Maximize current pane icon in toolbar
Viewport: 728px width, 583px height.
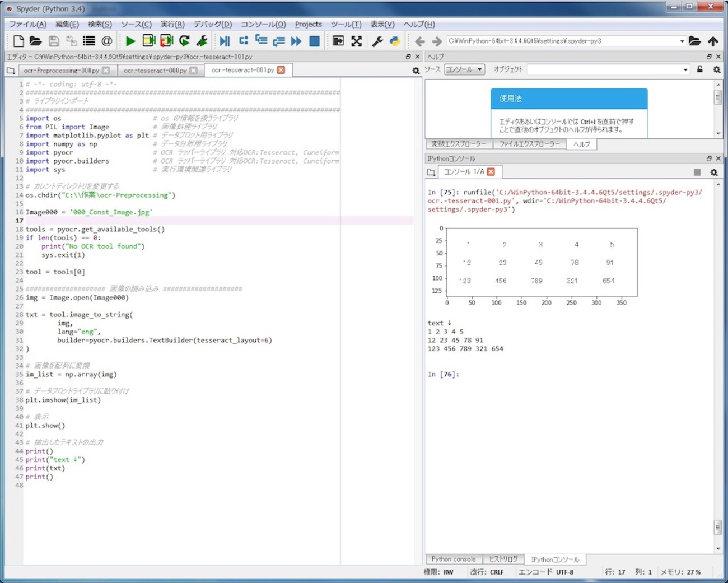338,41
